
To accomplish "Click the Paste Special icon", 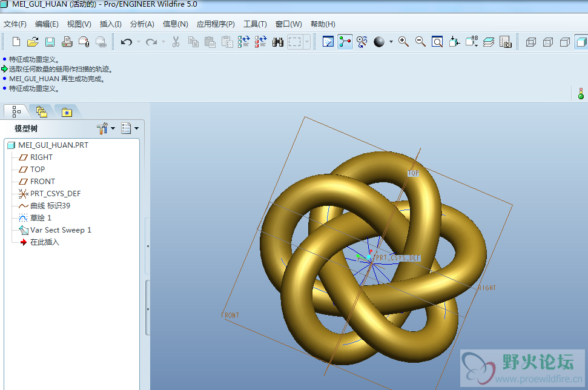I will pos(227,42).
